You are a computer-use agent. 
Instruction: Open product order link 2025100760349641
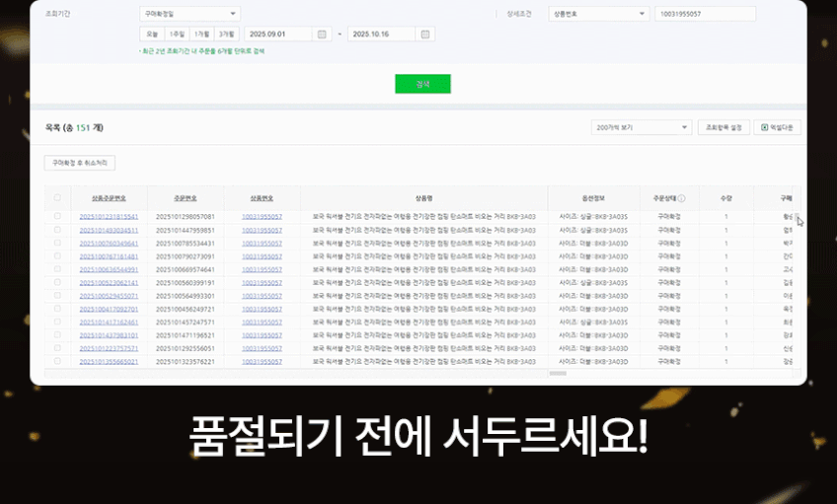tap(109, 244)
